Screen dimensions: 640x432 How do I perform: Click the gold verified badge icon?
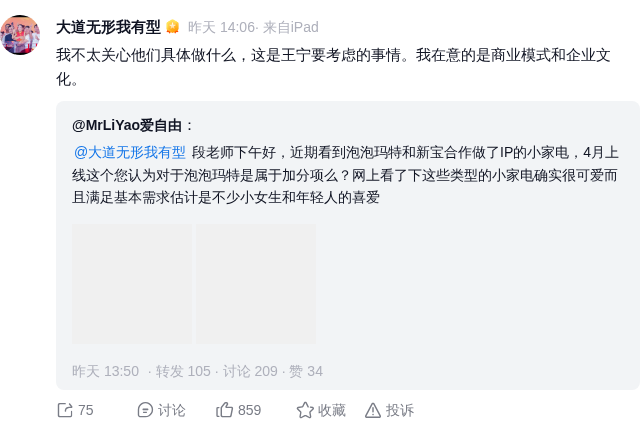173,27
